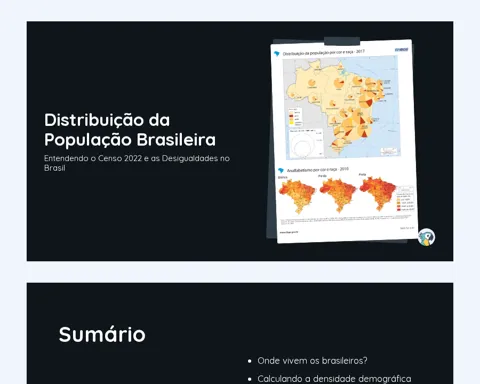
Task: Click the color legend box on the main map
Action: click(295, 117)
